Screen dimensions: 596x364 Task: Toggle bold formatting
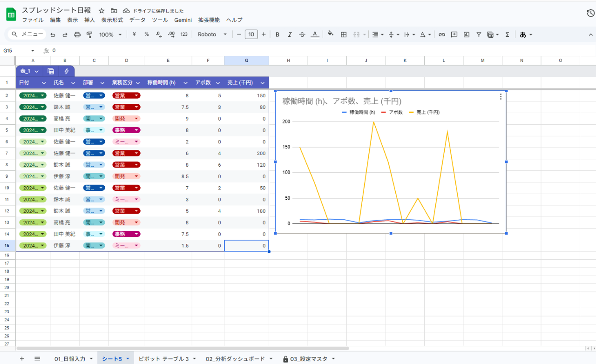[277, 34]
